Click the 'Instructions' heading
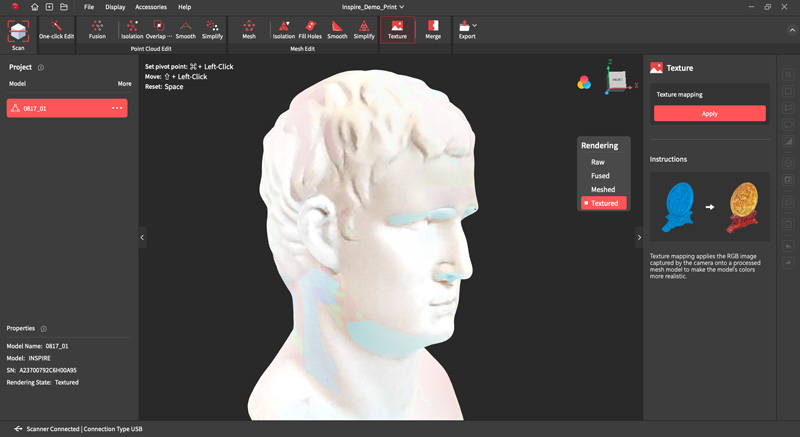This screenshot has height=437, width=800. [668, 159]
